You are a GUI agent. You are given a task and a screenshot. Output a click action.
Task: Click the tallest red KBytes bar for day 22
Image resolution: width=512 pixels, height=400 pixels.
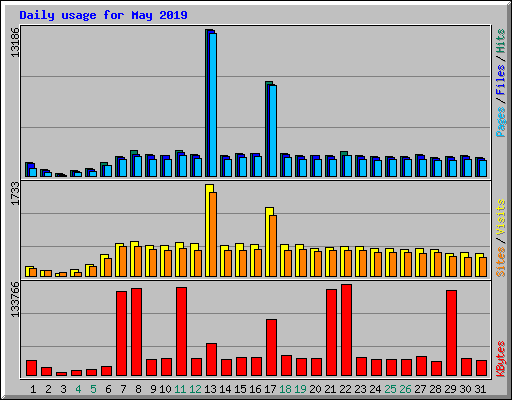pyautogui.click(x=346, y=330)
